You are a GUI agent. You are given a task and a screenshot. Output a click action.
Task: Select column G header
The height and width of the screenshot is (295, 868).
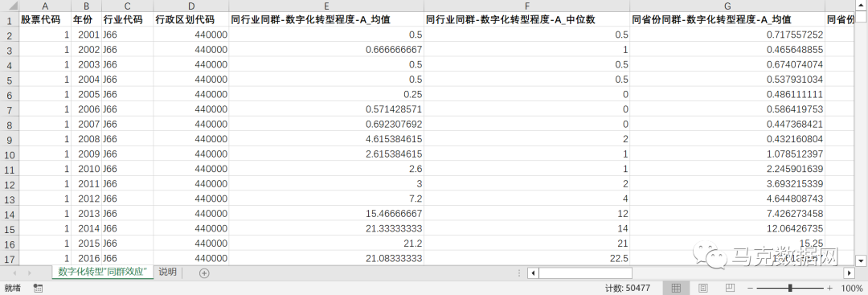tap(727, 6)
